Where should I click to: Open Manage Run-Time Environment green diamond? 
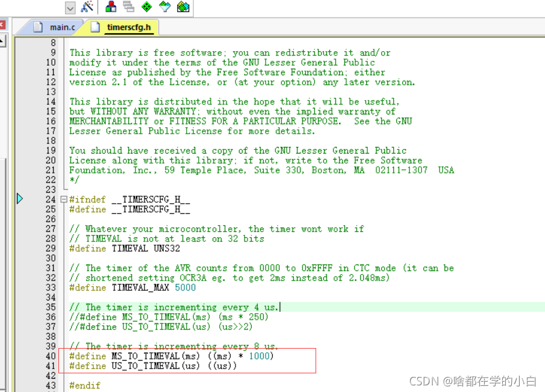(x=147, y=7)
